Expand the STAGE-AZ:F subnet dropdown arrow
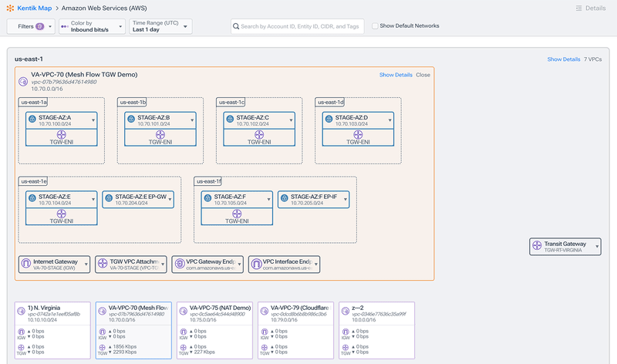This screenshot has height=364, width=617. [268, 200]
